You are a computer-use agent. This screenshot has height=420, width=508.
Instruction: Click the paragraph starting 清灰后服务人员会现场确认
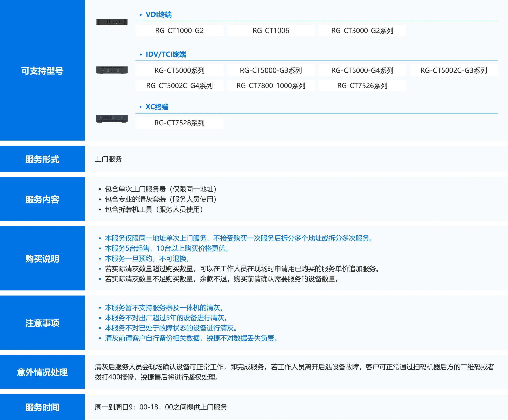tap(294, 372)
